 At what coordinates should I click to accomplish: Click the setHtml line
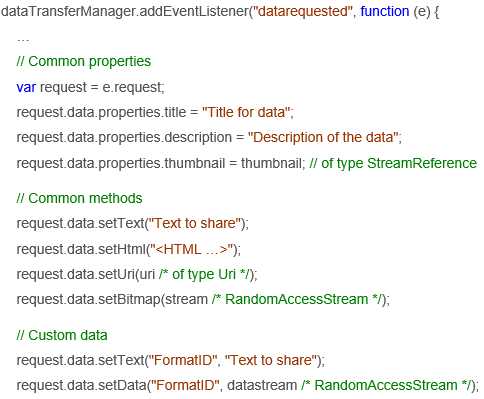(128, 249)
